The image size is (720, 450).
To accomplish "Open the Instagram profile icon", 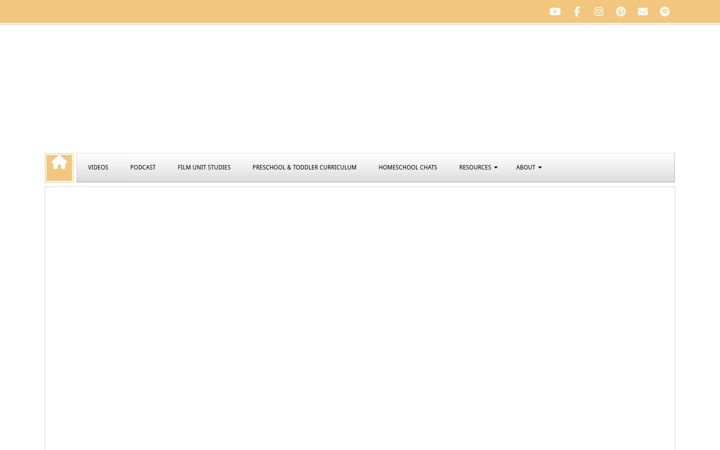I will point(599,11).
